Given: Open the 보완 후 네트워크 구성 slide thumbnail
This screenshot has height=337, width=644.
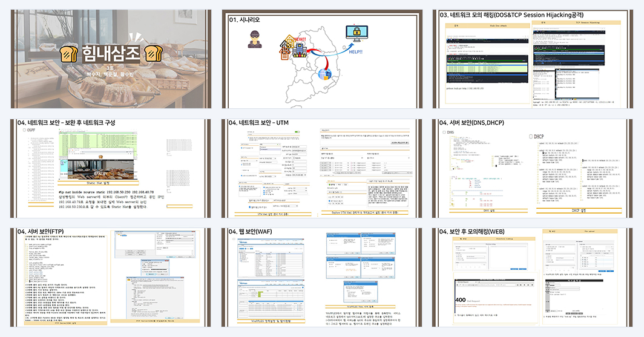Looking at the screenshot, I should click(111, 168).
